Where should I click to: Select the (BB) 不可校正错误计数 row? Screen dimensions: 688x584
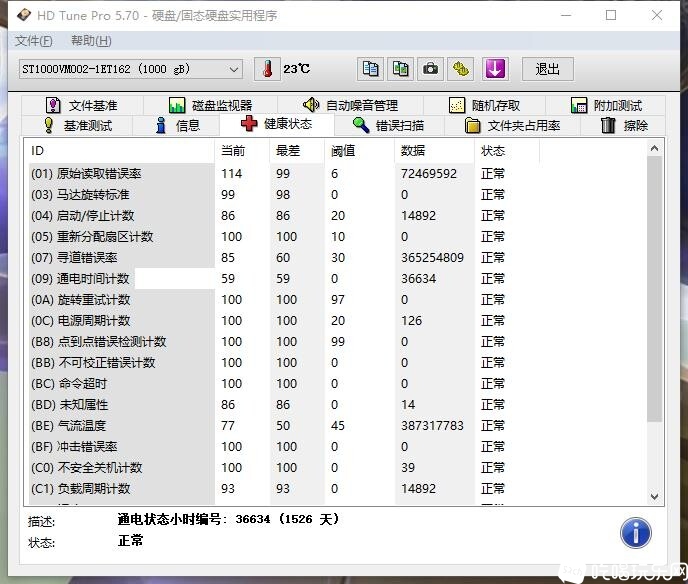[284, 363]
